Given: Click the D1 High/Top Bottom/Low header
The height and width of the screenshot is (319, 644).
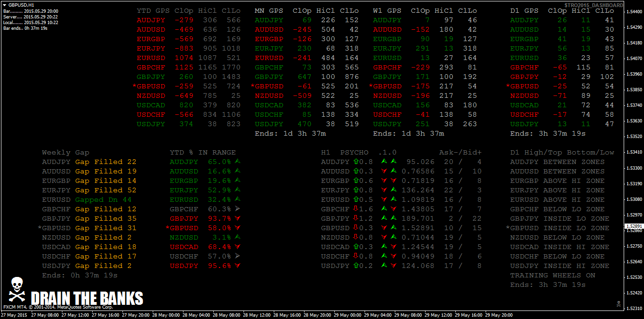Looking at the screenshot, I should pyautogui.click(x=562, y=152).
